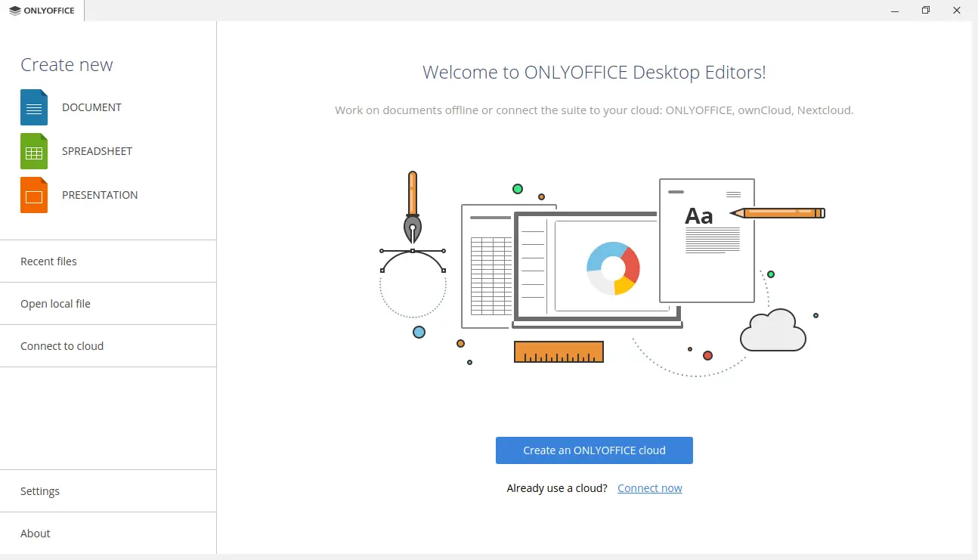Open the Settings page
Viewport: 978px width, 560px height.
108,491
